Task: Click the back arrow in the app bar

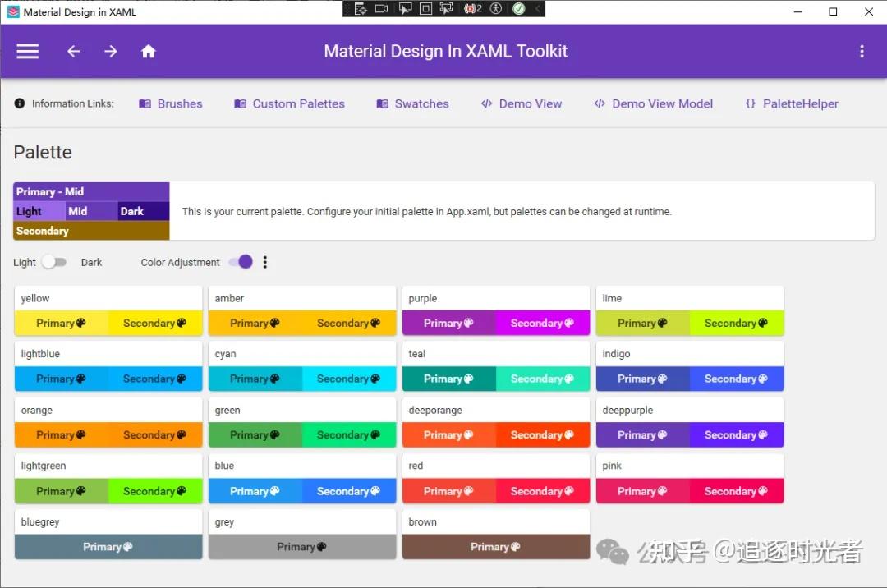Action: point(73,51)
